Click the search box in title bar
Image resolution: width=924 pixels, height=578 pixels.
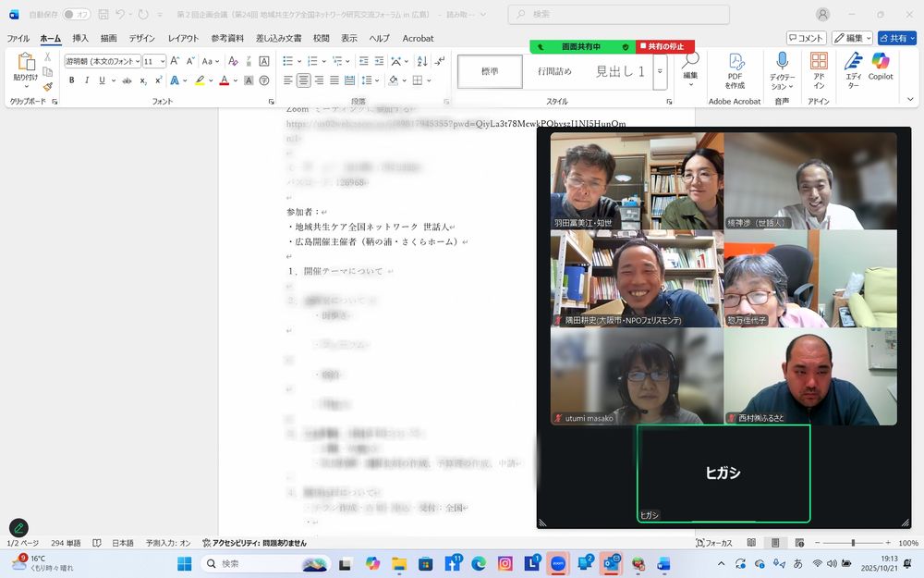[619, 15]
